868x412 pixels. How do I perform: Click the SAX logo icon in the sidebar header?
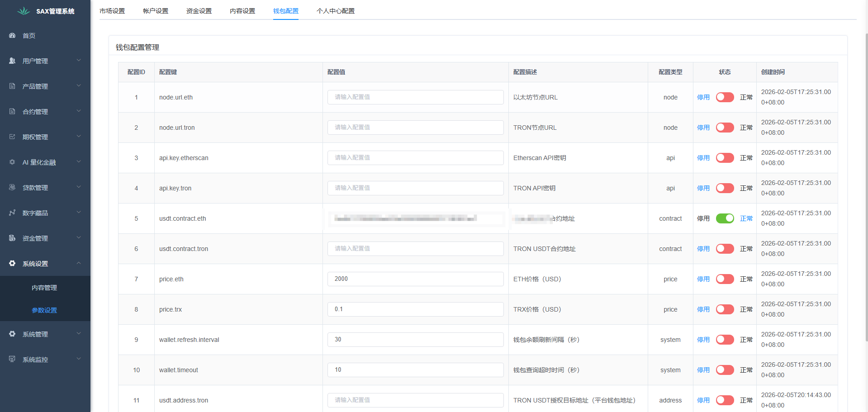pos(24,11)
